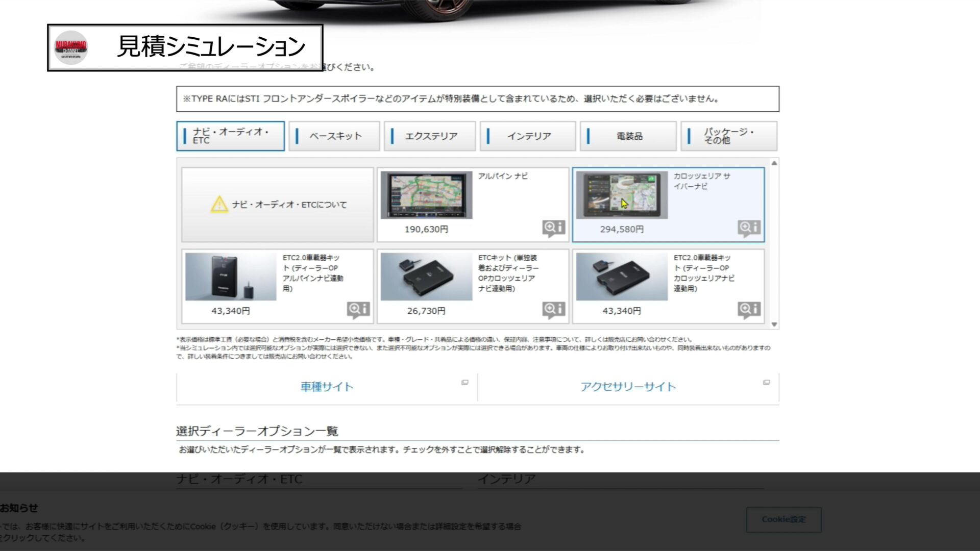Switch to the ベースキット tab
Screen dimensions: 980x551
[334, 136]
